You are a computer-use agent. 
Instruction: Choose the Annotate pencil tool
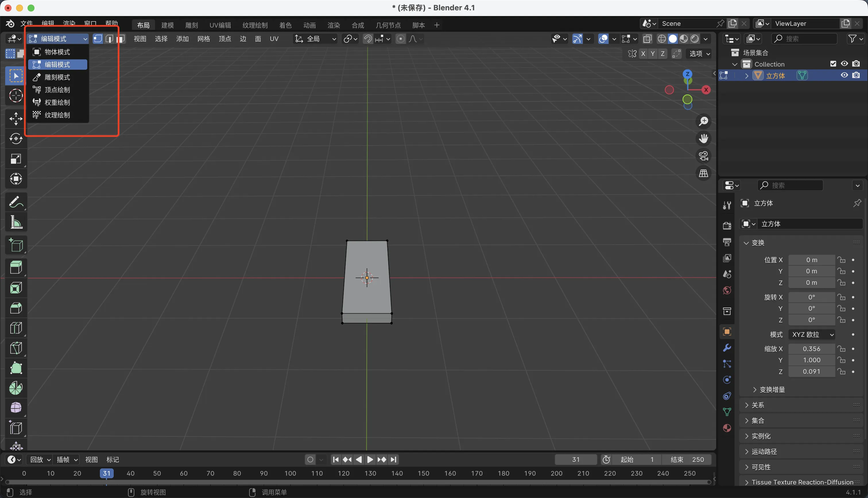pos(16,202)
